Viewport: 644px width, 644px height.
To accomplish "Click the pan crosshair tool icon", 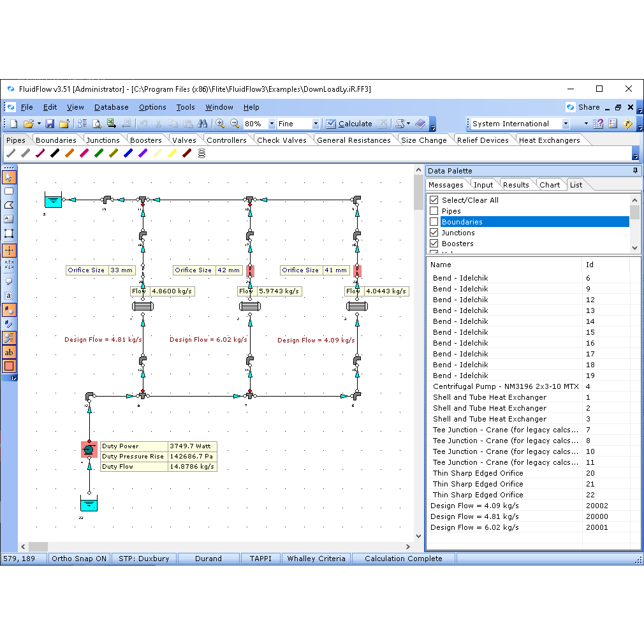I will point(9,251).
